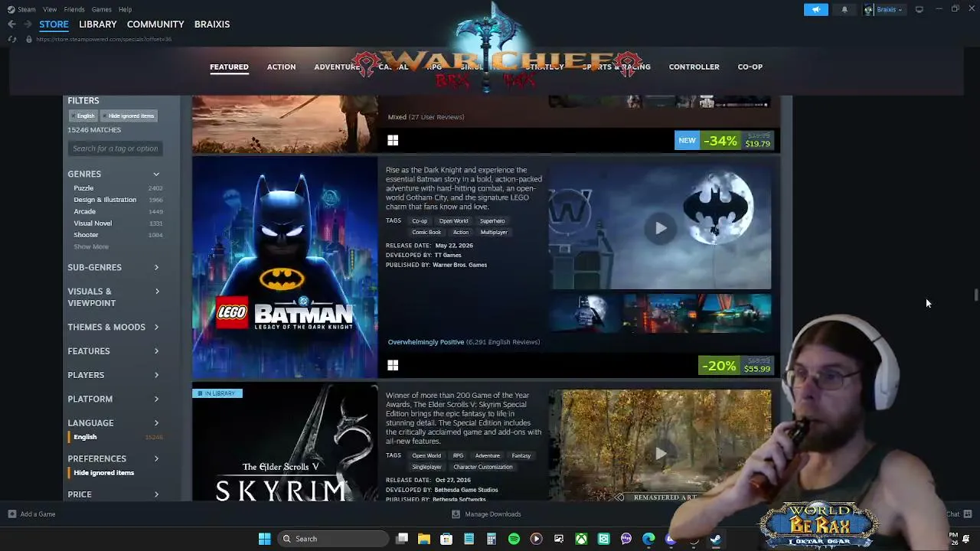Open the Friends menu
This screenshot has width=980, height=551.
point(74,9)
